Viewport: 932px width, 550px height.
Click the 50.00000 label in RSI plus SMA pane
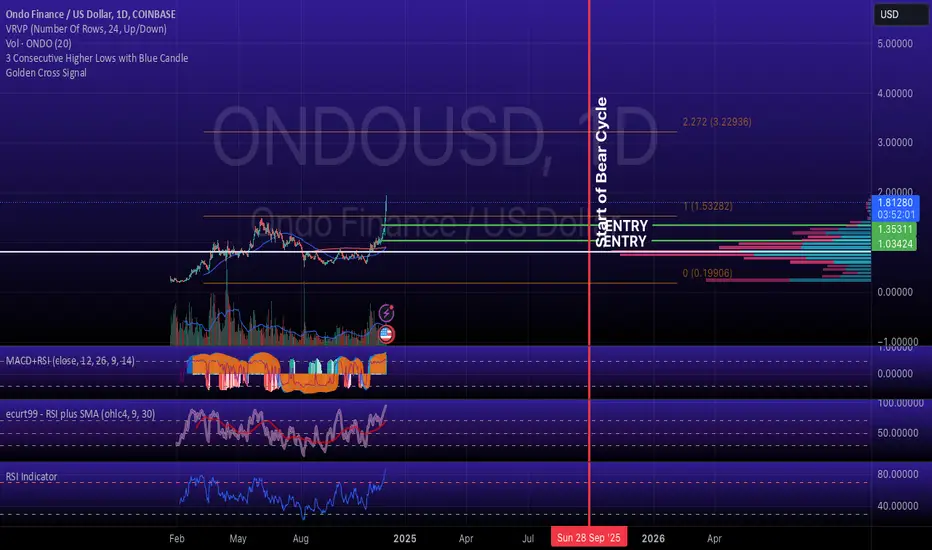[898, 433]
